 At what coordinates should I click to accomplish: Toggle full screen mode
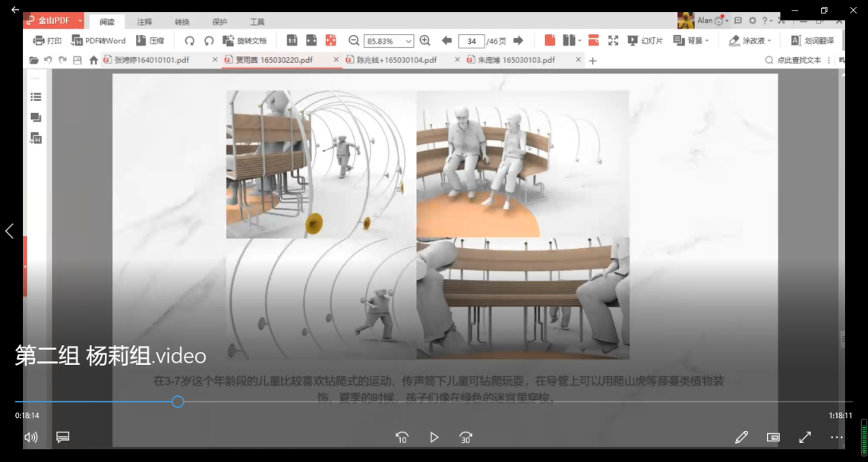(x=804, y=437)
